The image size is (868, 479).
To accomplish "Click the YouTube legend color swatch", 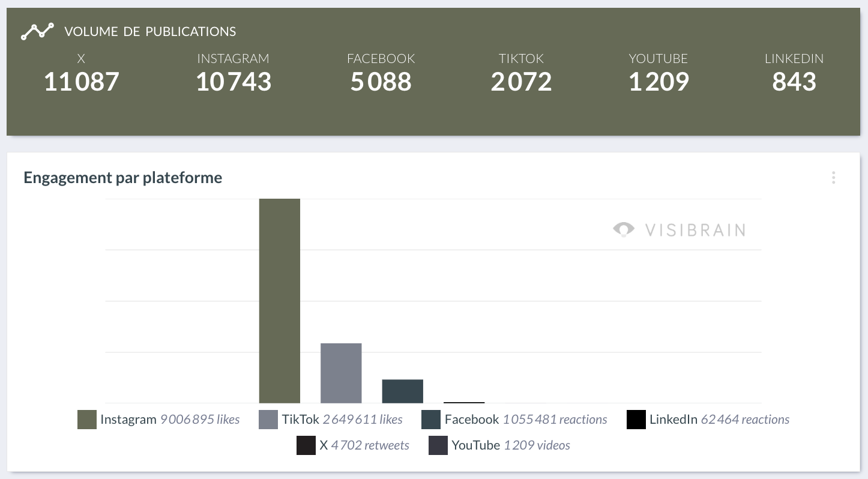I will coord(438,445).
